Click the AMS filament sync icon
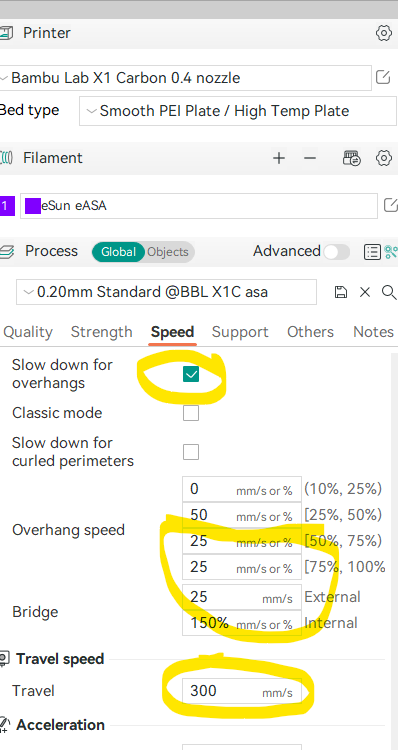This screenshot has height=750, width=398. point(352,158)
